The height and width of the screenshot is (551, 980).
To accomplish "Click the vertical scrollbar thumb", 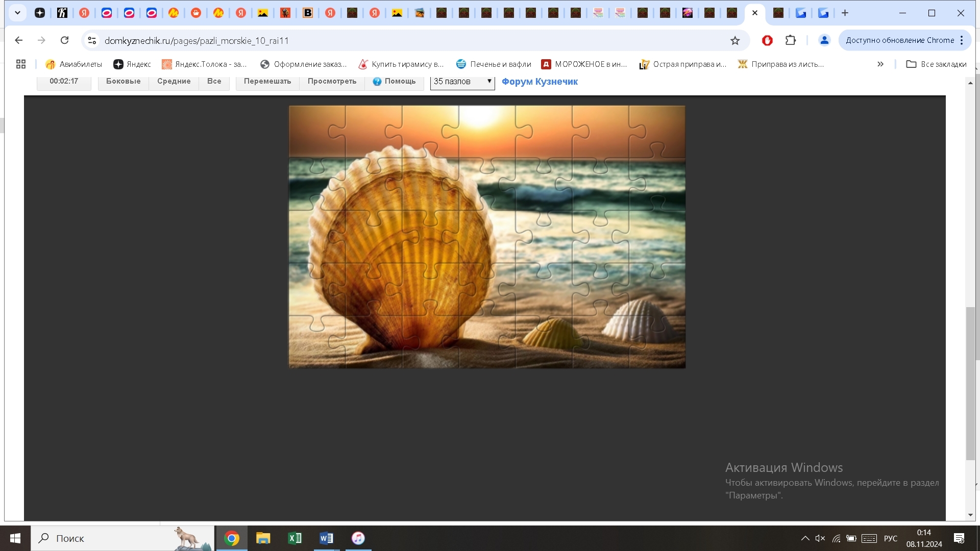I will pyautogui.click(x=971, y=383).
